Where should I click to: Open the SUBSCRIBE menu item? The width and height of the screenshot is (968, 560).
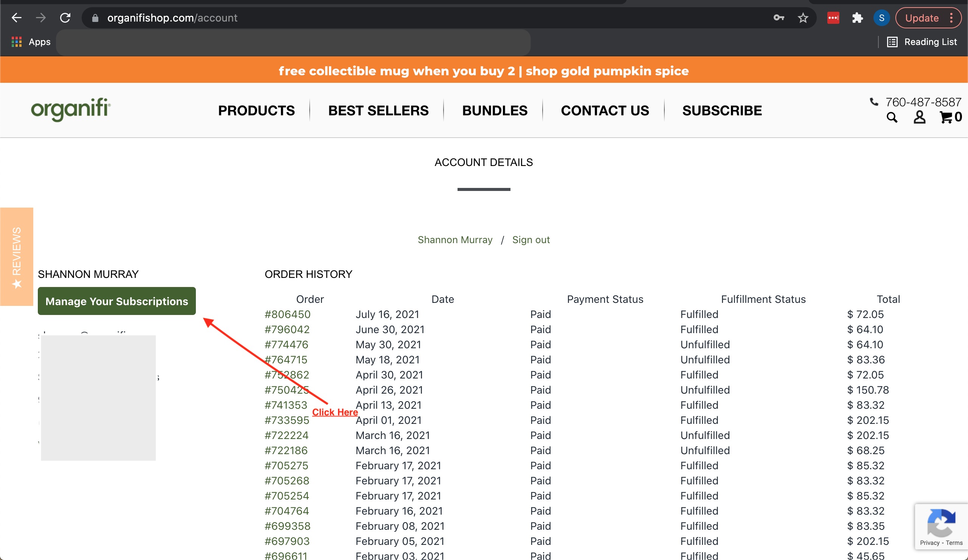click(x=722, y=111)
